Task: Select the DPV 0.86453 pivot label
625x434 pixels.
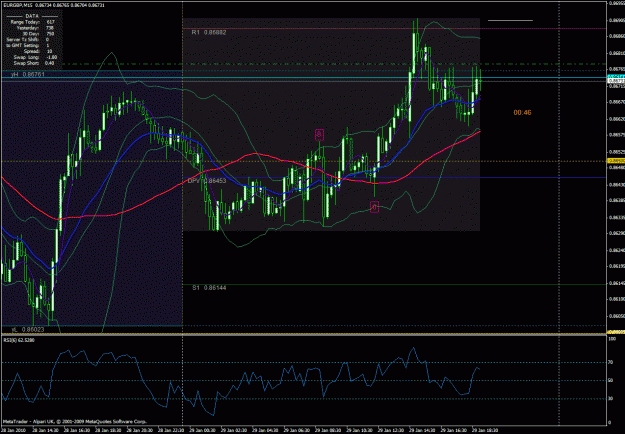Action: [x=207, y=181]
